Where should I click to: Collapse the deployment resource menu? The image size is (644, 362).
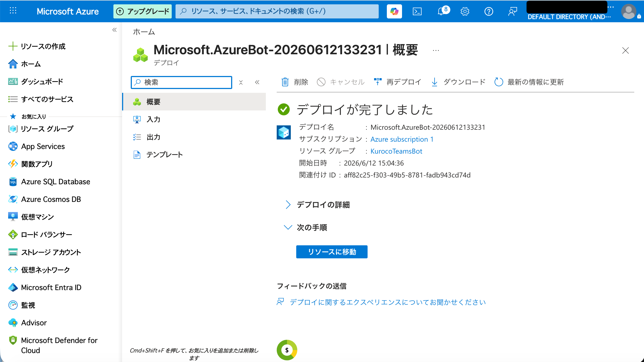click(x=257, y=82)
